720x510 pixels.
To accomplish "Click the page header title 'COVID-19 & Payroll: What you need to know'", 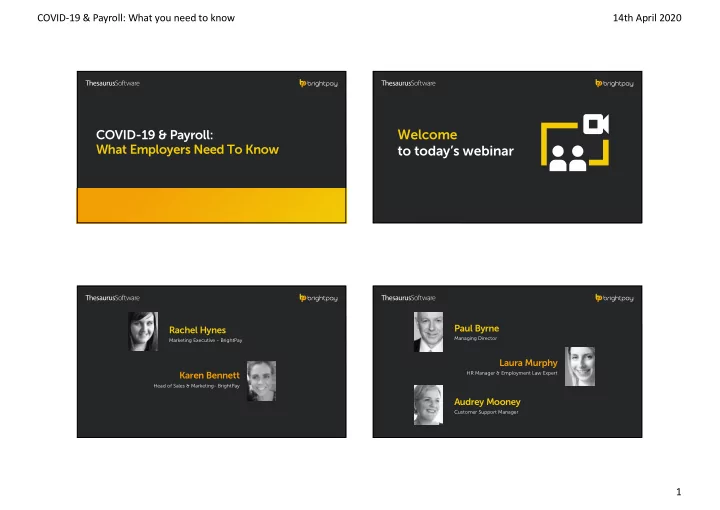I will (136, 18).
